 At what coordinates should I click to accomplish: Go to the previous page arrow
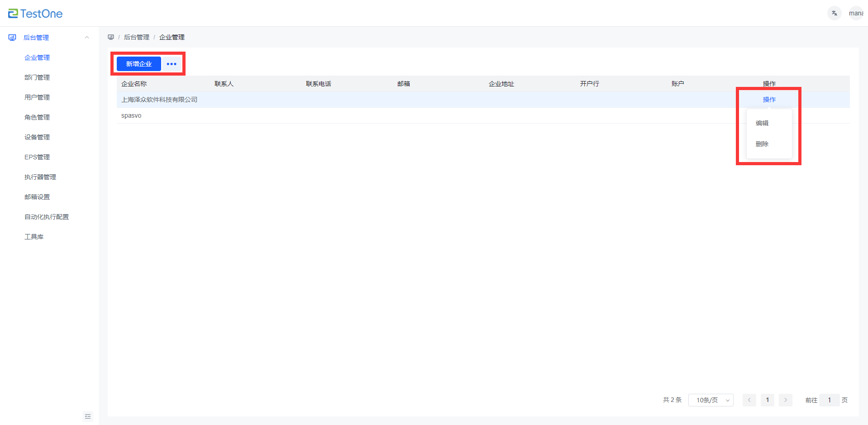pos(749,400)
